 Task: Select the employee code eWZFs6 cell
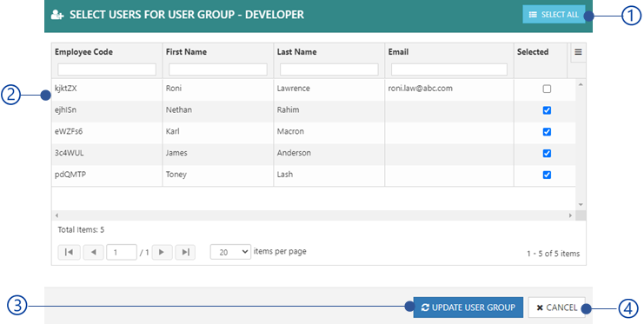pyautogui.click(x=107, y=132)
